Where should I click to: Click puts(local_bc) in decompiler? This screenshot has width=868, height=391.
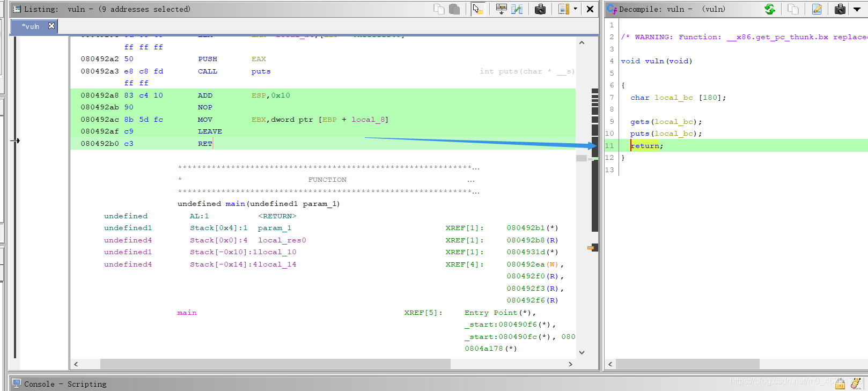point(666,134)
